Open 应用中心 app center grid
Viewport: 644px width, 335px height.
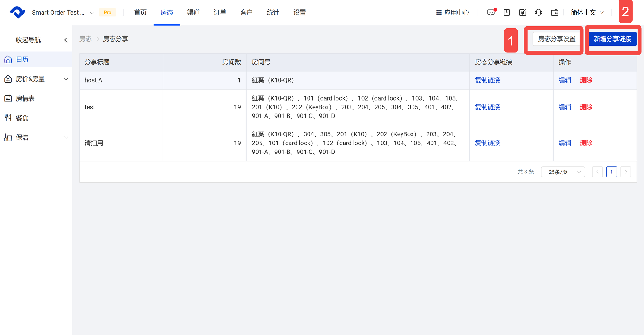click(452, 13)
